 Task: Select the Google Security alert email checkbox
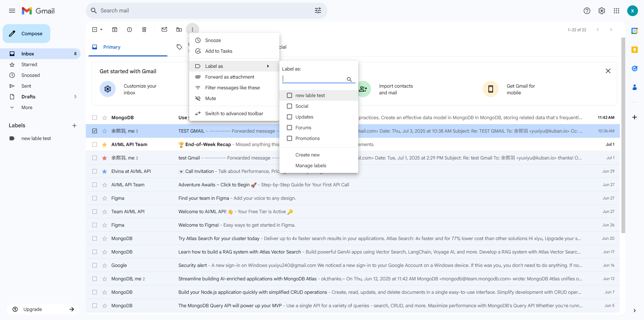tap(95, 265)
